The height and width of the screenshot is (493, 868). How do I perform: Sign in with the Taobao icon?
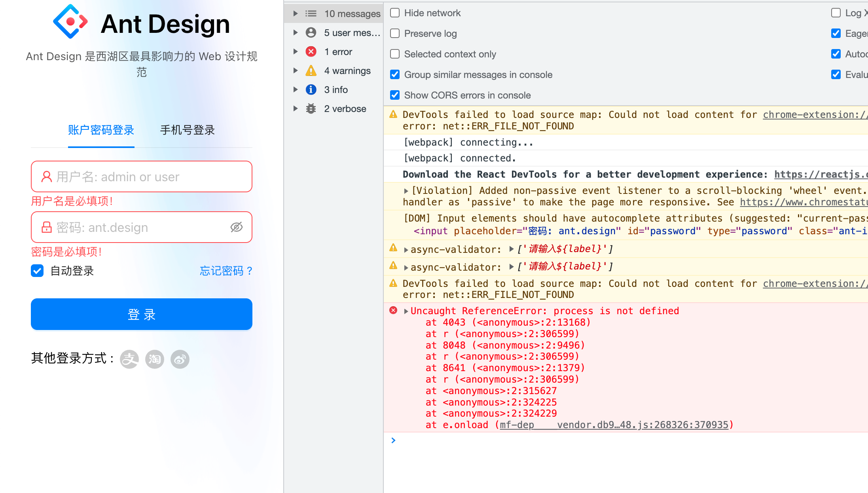coord(155,359)
